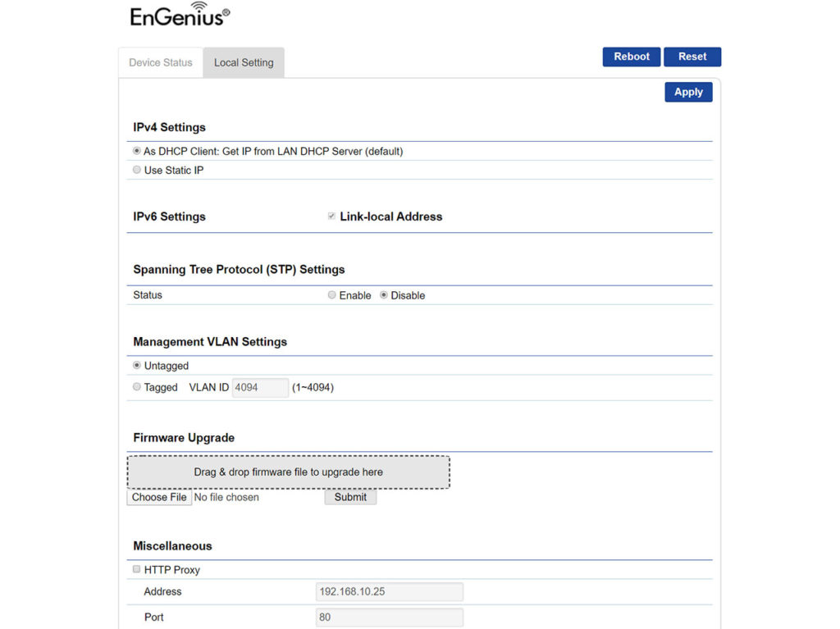
Task: Click the Reset button
Action: click(692, 56)
